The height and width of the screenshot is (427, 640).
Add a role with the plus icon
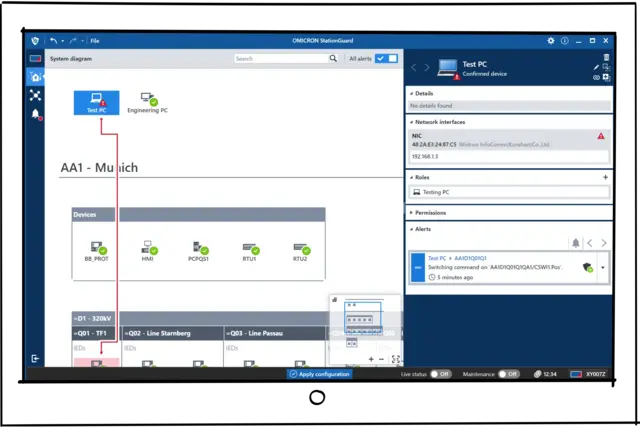point(605,177)
